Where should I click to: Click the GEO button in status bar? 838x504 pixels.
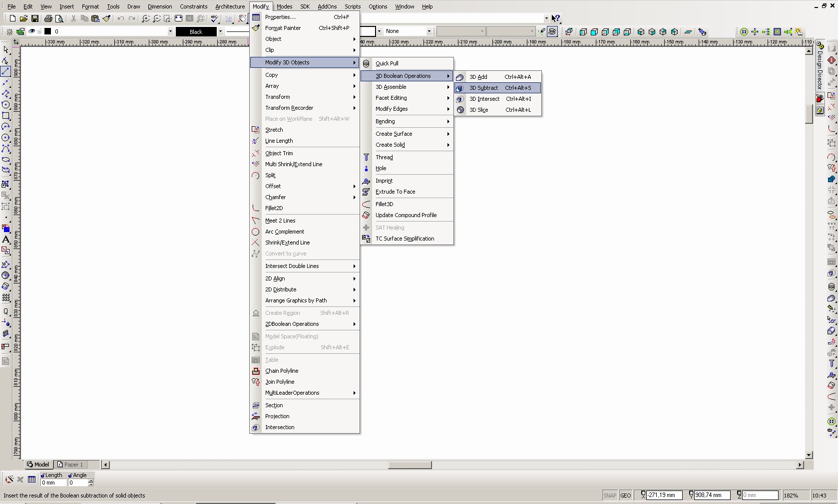tap(626, 495)
